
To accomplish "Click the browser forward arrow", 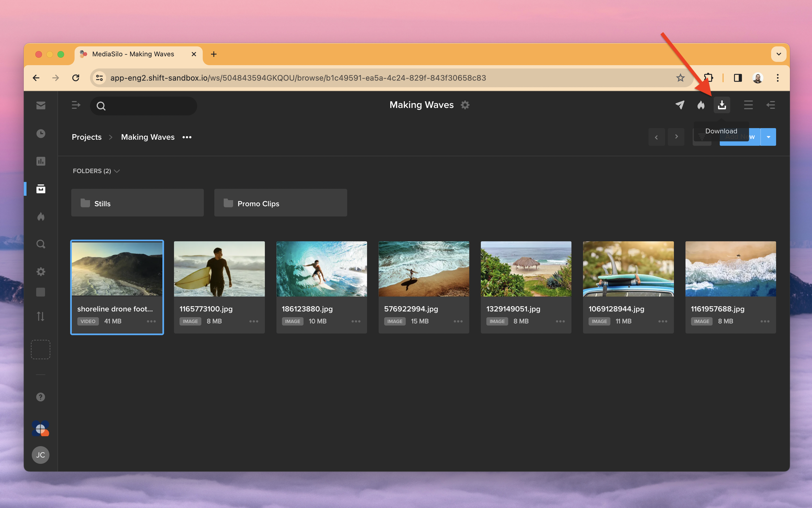I will [x=56, y=78].
